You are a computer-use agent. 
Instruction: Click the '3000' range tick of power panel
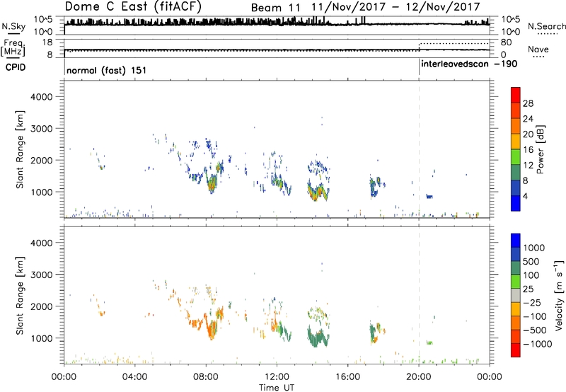point(42,129)
